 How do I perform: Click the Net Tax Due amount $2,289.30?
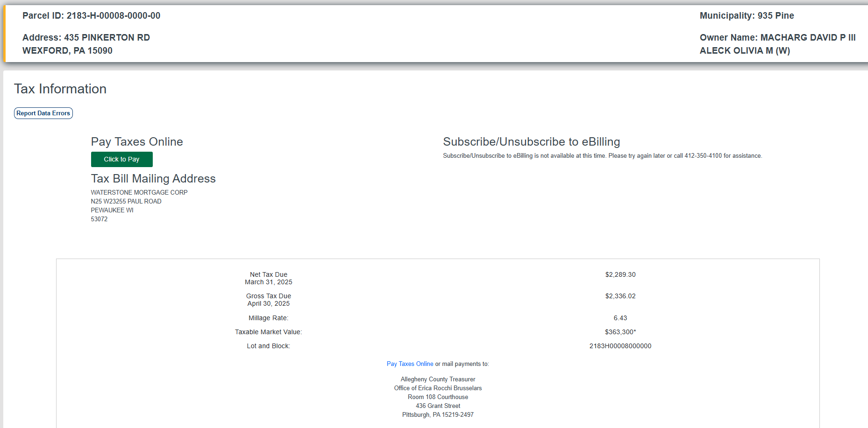pyautogui.click(x=620, y=275)
